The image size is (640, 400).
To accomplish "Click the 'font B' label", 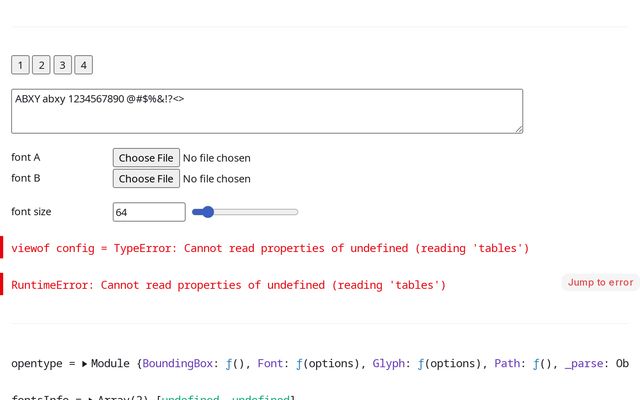I will click(x=26, y=178).
